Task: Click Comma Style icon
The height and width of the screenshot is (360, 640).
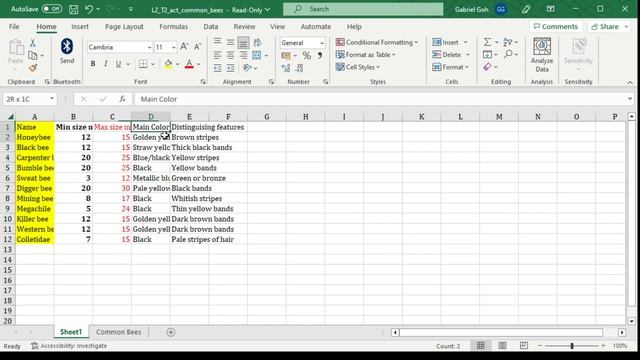Action: [320, 55]
